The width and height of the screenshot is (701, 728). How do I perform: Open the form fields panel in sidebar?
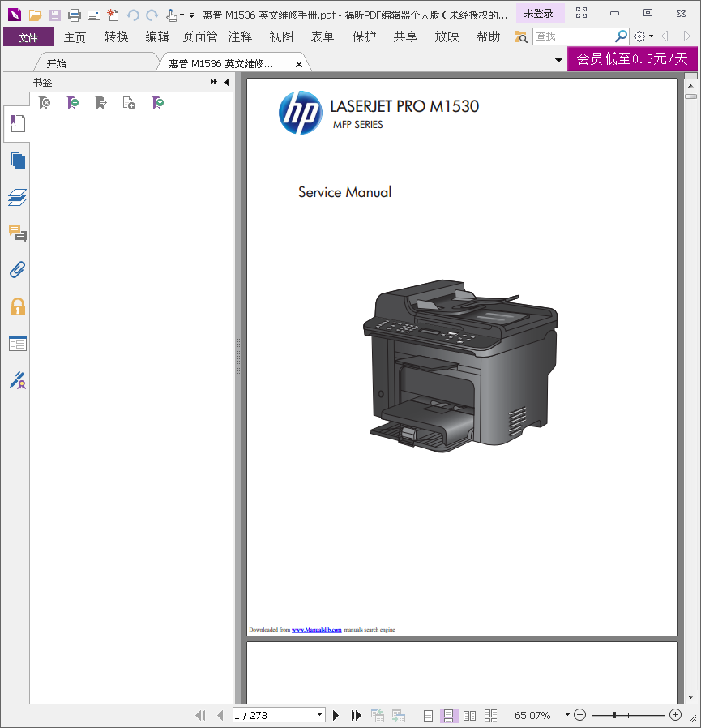[x=18, y=344]
